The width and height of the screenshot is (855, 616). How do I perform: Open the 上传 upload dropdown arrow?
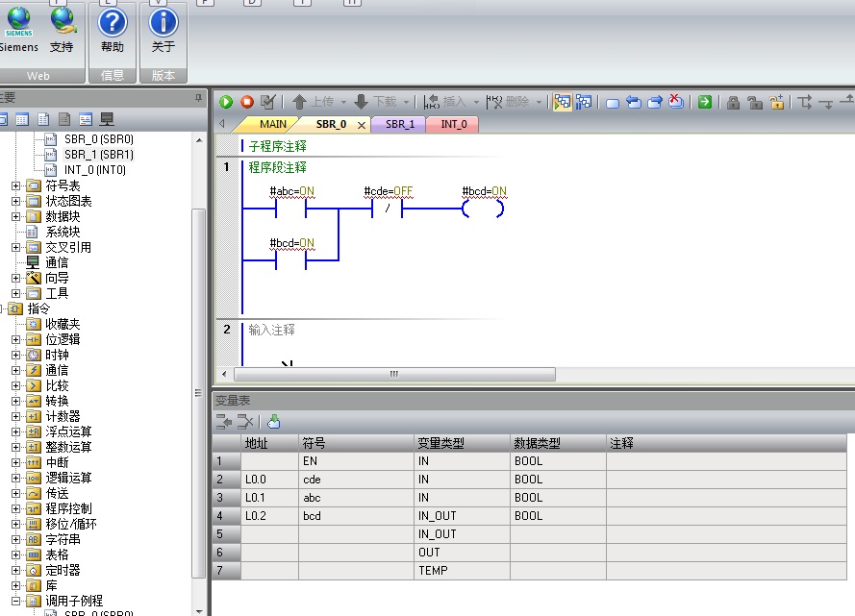(343, 103)
